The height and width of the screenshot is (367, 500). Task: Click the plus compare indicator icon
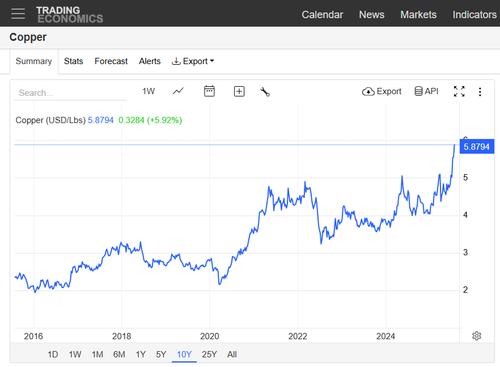pos(239,91)
